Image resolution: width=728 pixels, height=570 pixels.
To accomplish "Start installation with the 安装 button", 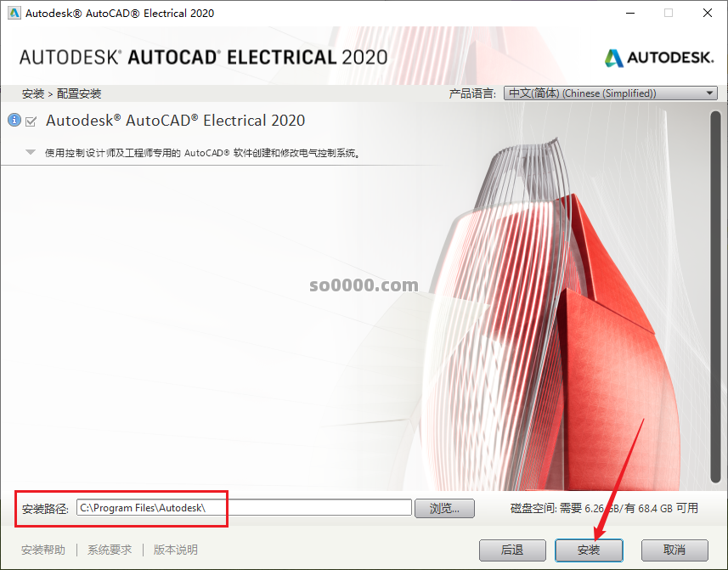I will (589, 550).
